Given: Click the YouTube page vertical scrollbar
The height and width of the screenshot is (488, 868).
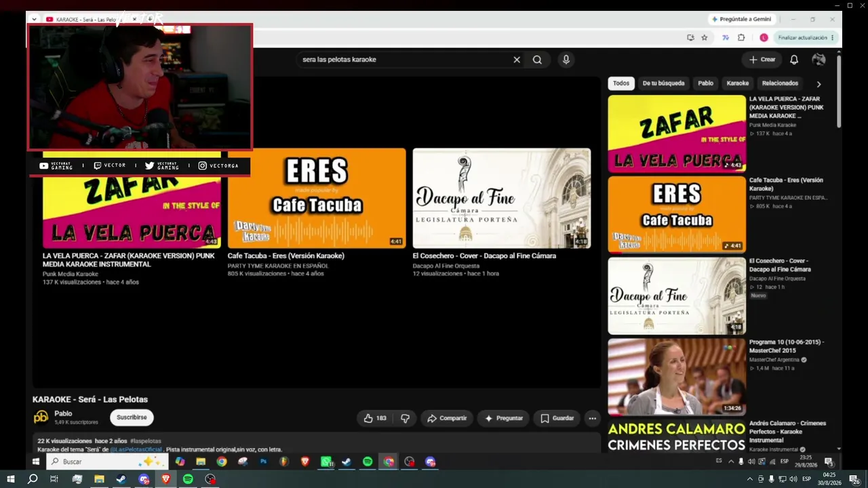Looking at the screenshot, I should tap(839, 91).
